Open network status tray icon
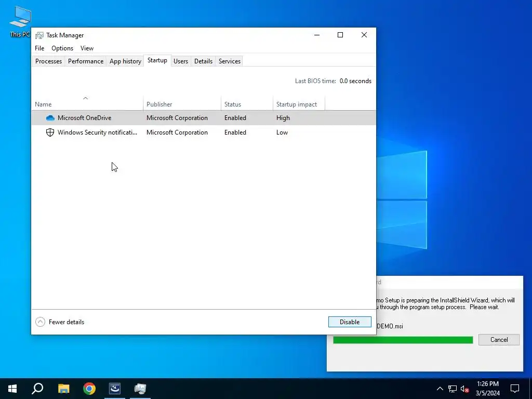The width and height of the screenshot is (532, 399). pyautogui.click(x=453, y=389)
